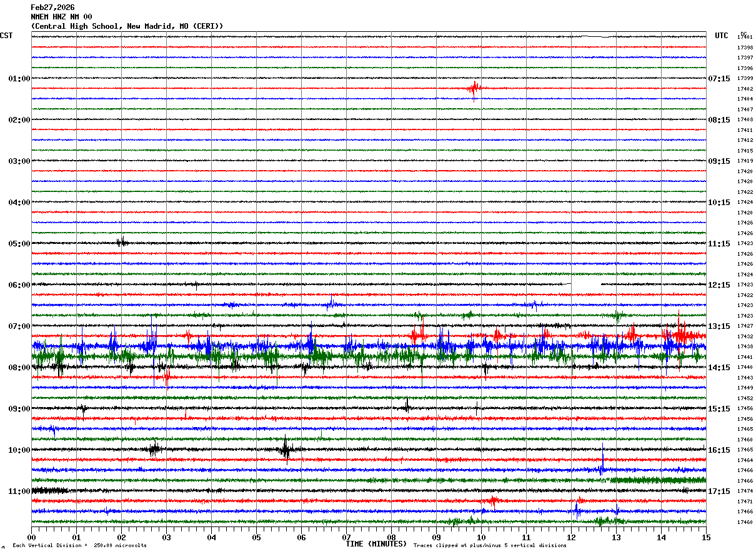Click the '16:15' UTC time label
This screenshot has height=554, width=756.
(719, 450)
